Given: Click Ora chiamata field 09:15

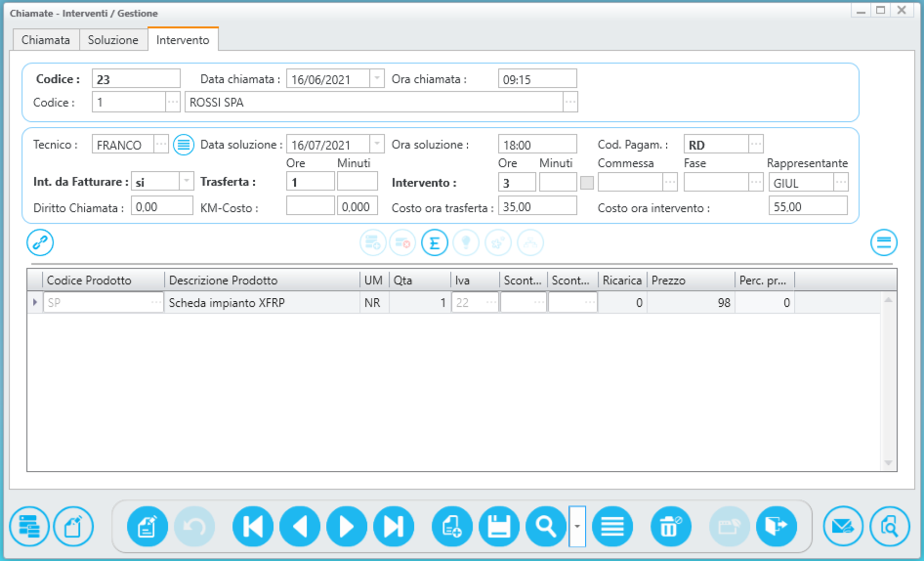Looking at the screenshot, I should 537,78.
